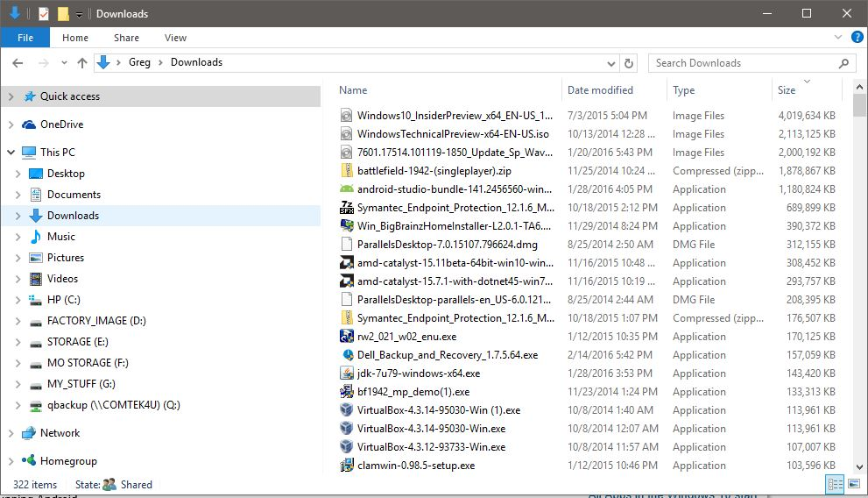868x498 pixels.
Task: Expand the OneDrive tree node
Action: pyautogui.click(x=11, y=125)
